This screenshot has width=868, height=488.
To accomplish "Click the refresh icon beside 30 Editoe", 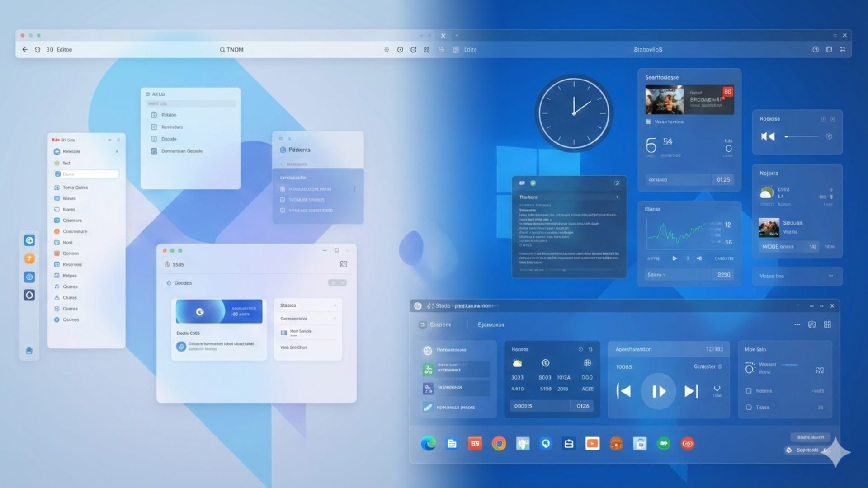I will 38,50.
